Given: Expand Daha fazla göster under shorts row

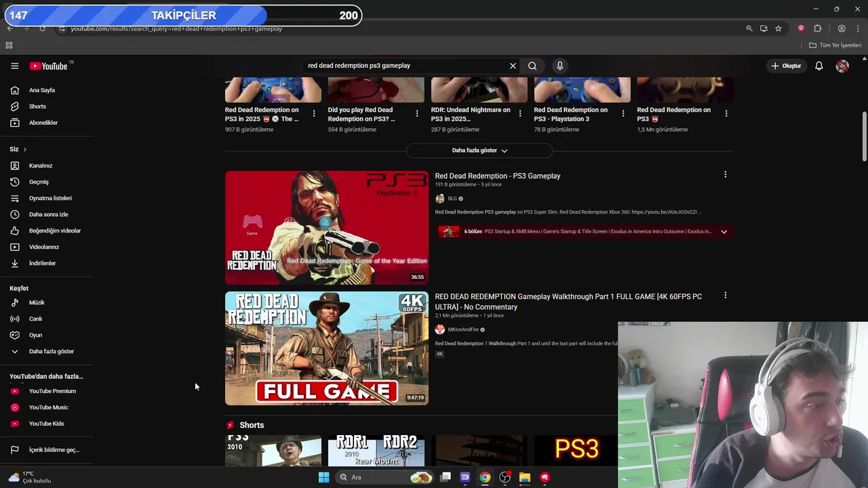Looking at the screenshot, I should pos(479,150).
